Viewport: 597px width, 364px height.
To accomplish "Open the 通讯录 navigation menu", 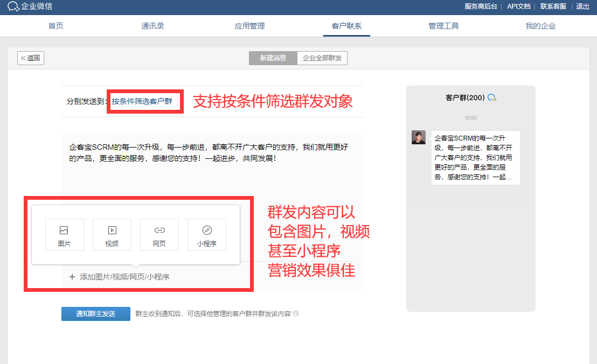I will 152,26.
